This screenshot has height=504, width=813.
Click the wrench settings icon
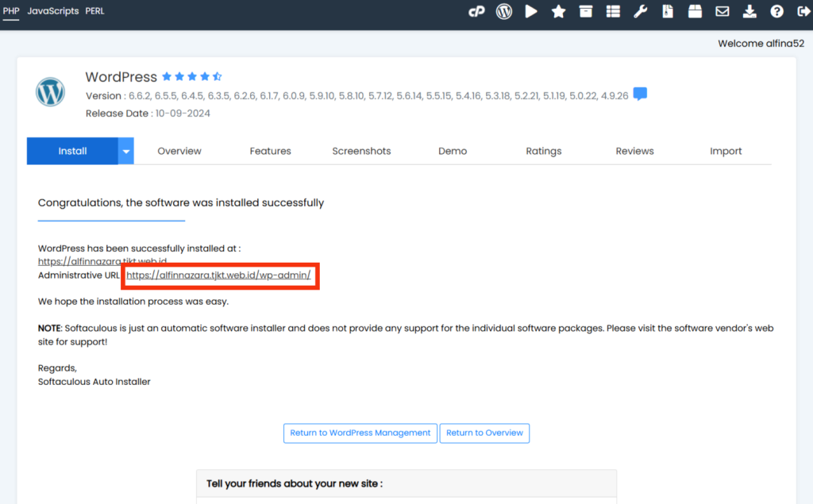pos(640,11)
